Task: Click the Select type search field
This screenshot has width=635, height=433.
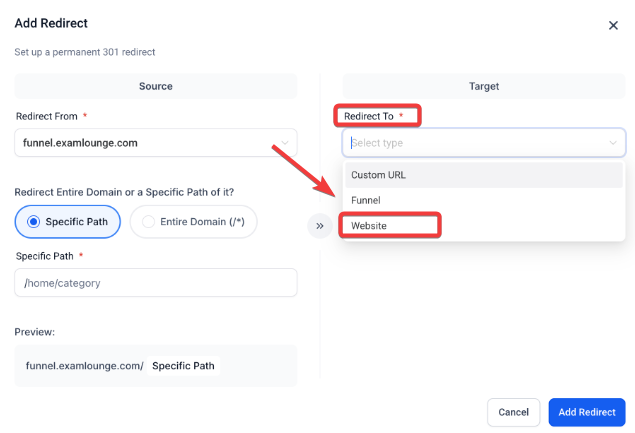Action: tap(470, 143)
